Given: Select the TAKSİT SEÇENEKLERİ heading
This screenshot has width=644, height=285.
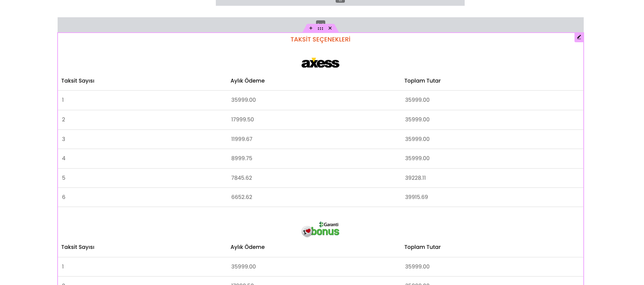Looking at the screenshot, I should point(320,40).
